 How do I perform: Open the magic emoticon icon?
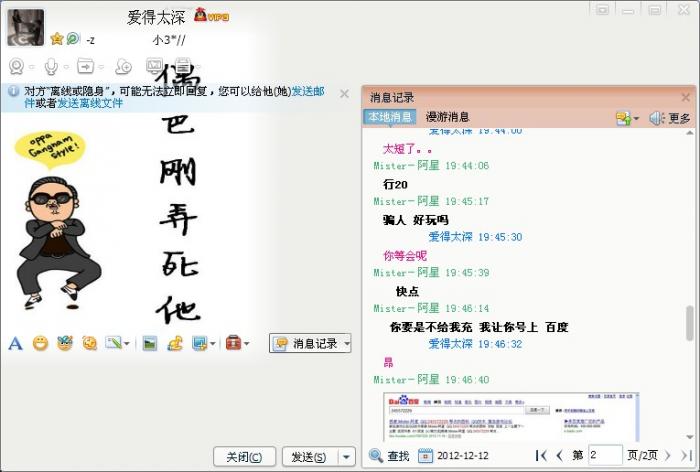65,343
